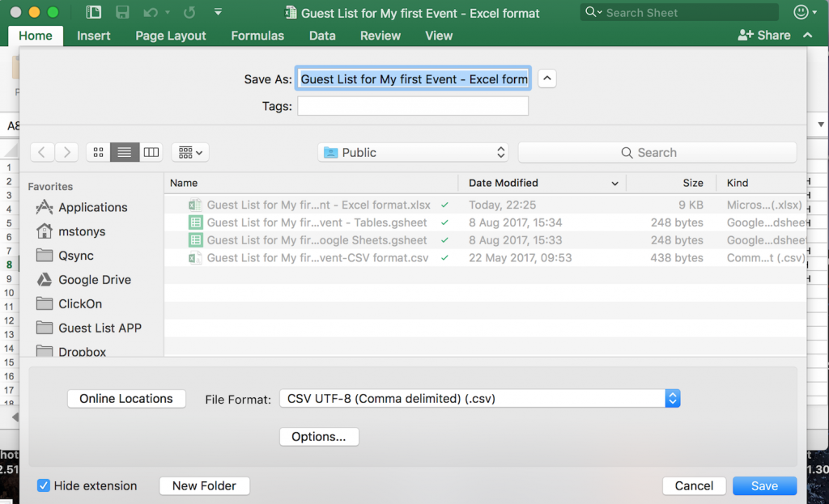829x504 pixels.
Task: Collapse the save dialog with the chevron button
Action: 547,78
